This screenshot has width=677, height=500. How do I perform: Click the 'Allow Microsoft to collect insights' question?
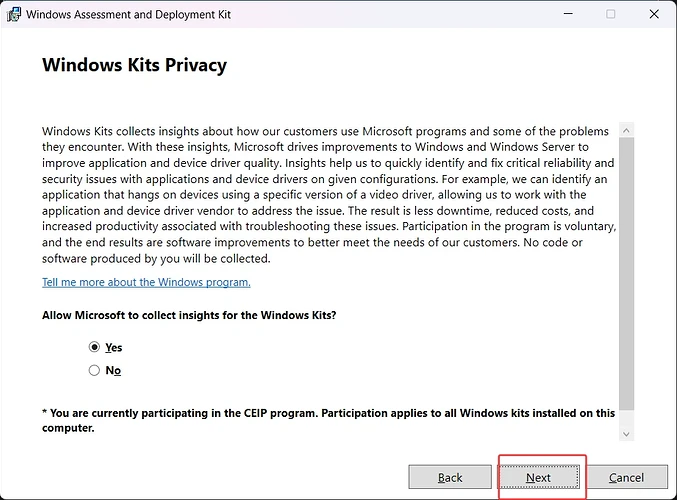[x=189, y=315]
